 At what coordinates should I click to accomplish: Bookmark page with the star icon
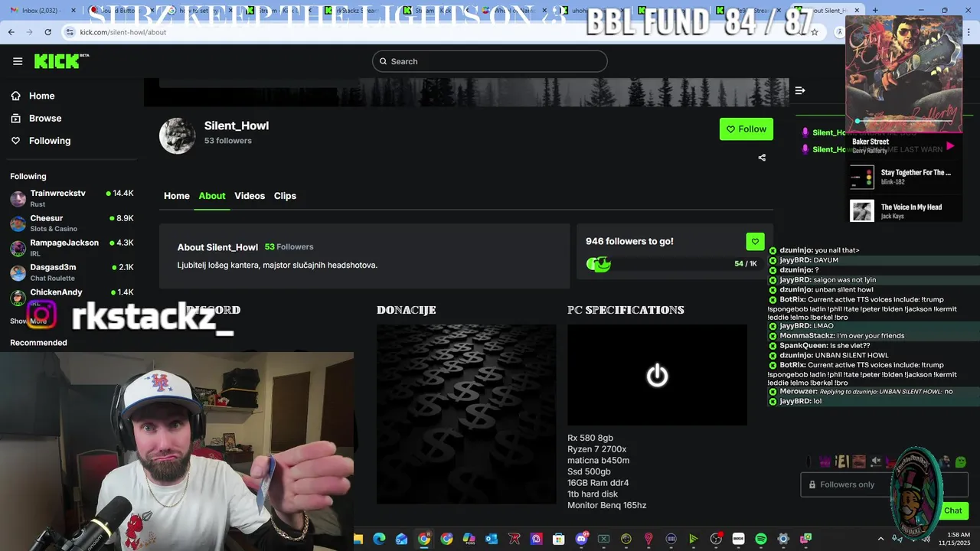(x=815, y=32)
